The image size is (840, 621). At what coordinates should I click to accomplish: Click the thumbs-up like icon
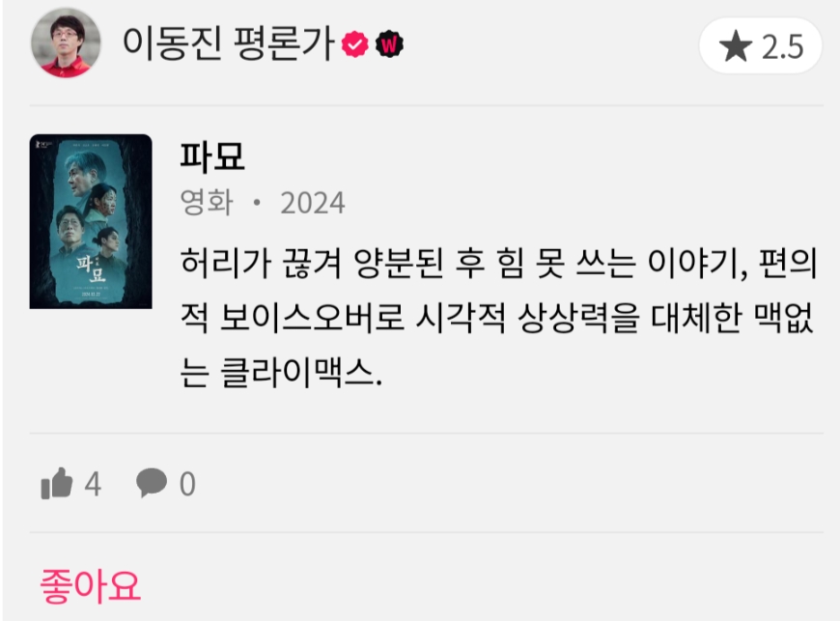(57, 483)
